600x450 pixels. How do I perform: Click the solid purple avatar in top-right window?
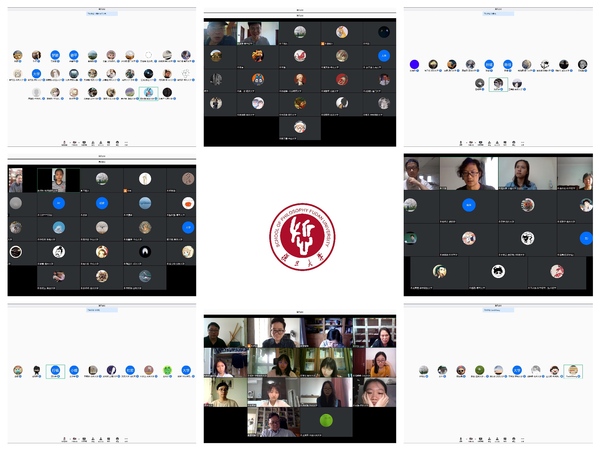(414, 64)
